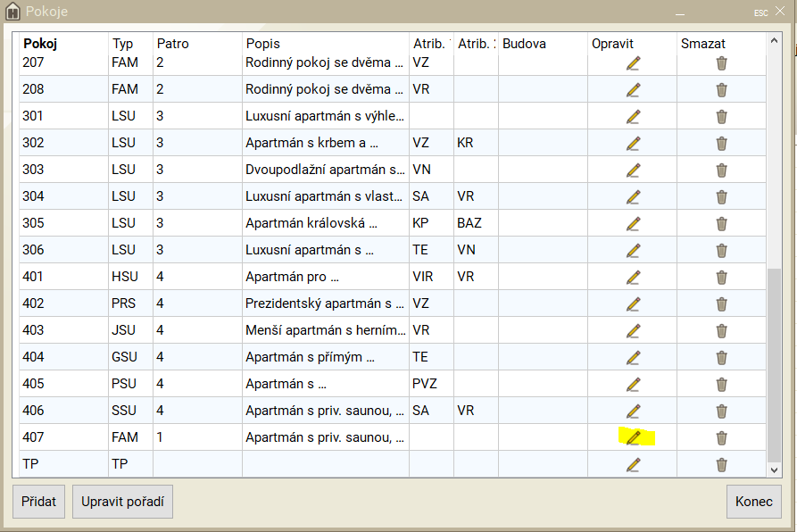Open edit for room 402 Prezidentský apartmán

click(633, 303)
